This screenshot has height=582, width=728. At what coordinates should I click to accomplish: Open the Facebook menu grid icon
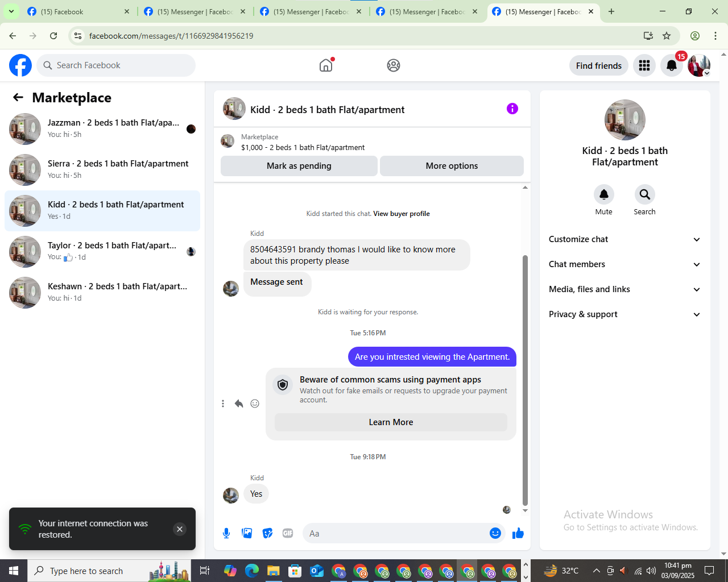(644, 65)
